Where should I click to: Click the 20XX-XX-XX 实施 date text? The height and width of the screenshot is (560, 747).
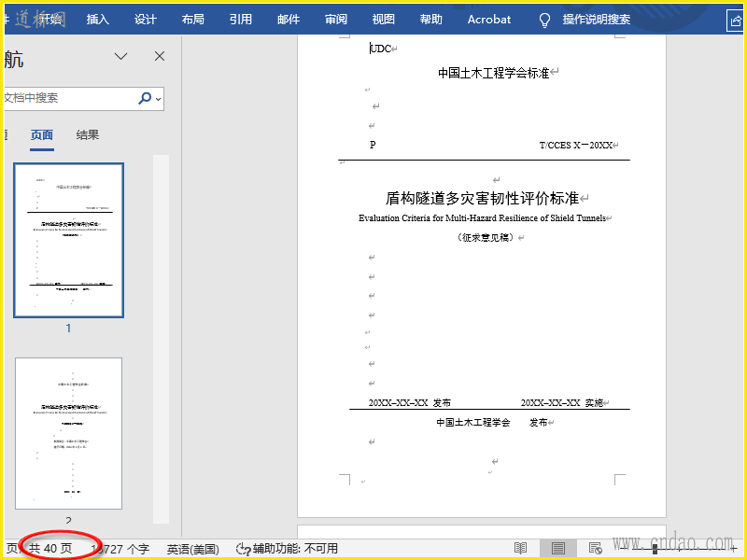pyautogui.click(x=562, y=403)
